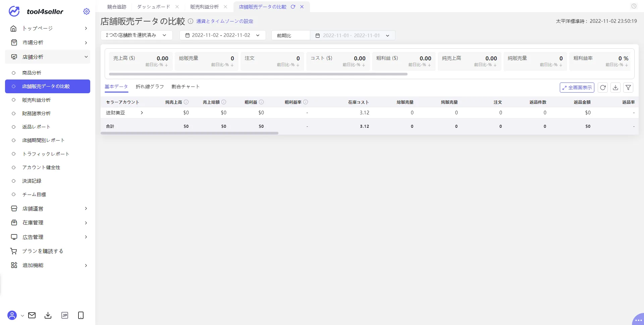Click the 店舗運営 store icon
This screenshot has width=644, height=325.
coord(14,209)
